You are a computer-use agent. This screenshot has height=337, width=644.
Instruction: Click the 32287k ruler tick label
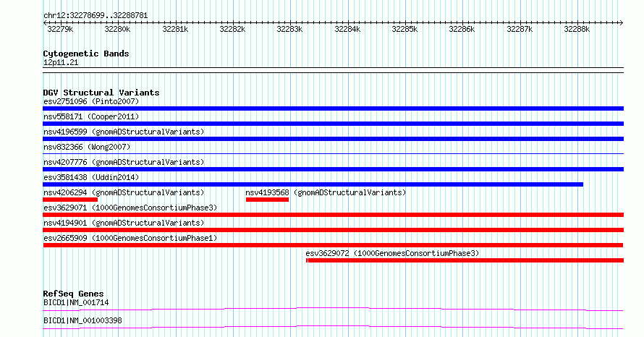pos(519,29)
